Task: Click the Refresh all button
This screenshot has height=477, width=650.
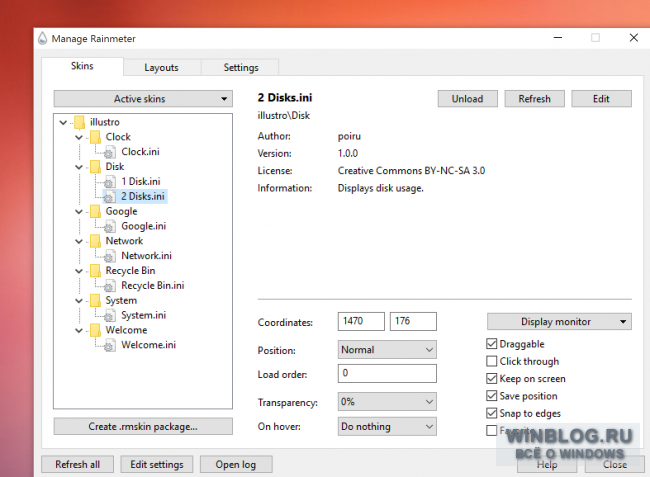Action: point(78,464)
